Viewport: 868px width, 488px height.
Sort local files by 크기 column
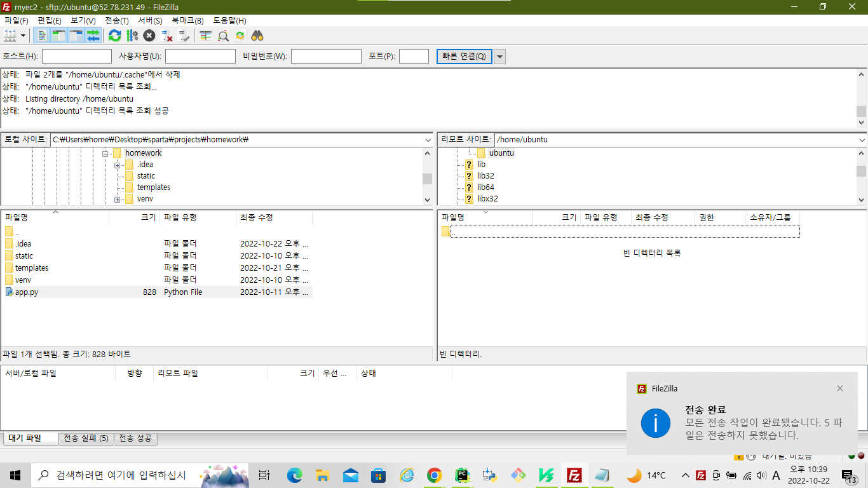pos(135,217)
